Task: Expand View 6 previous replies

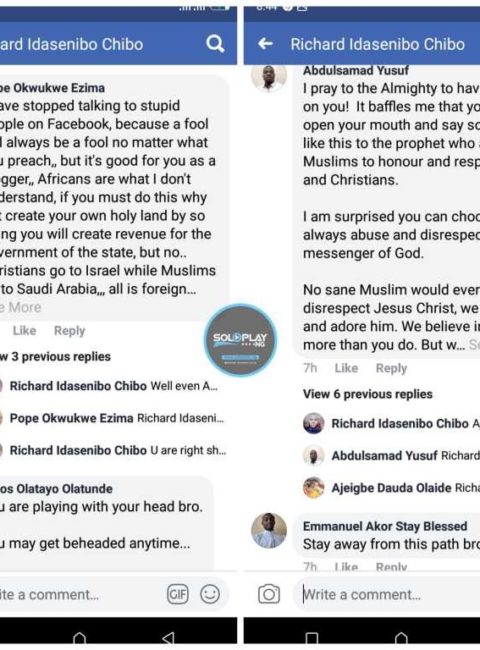Action: (x=368, y=394)
